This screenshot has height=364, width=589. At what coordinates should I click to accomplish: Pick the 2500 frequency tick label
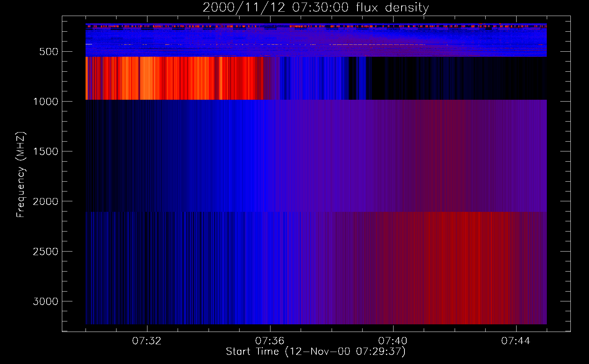(46, 252)
